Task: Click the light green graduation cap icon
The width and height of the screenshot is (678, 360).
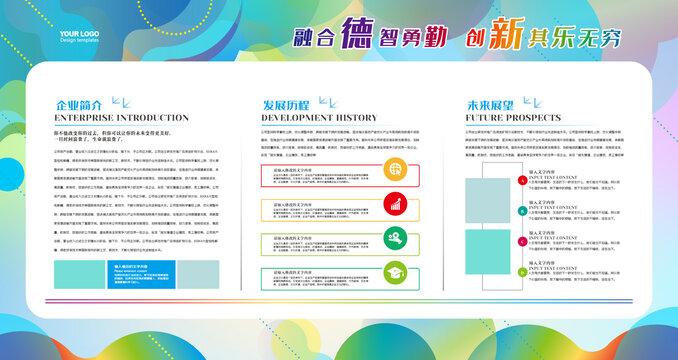Action: click(395, 273)
